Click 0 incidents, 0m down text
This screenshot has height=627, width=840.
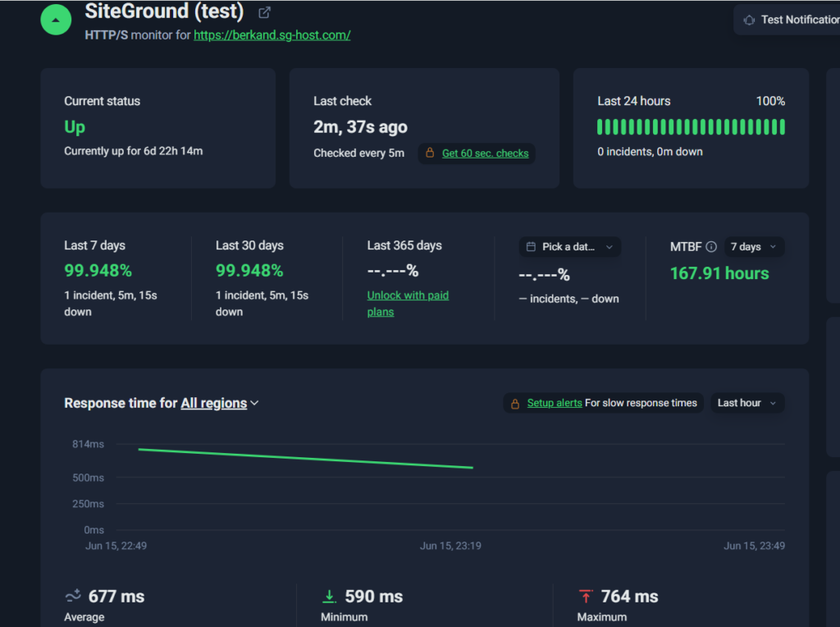tap(650, 152)
